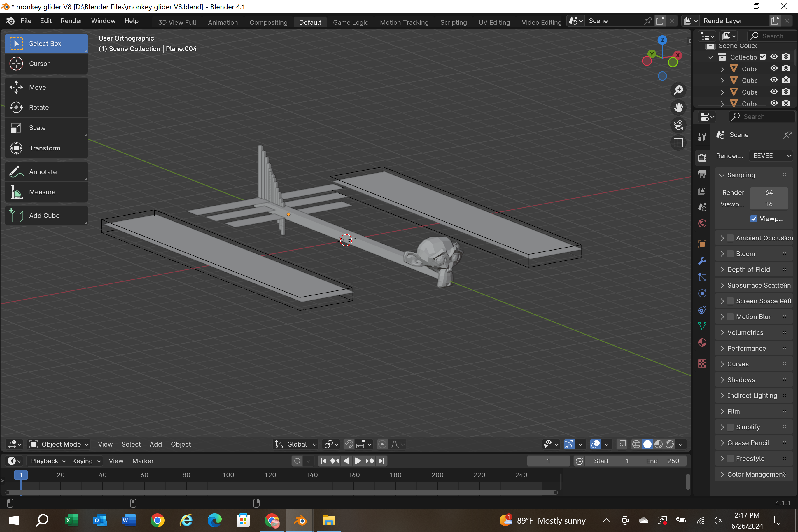This screenshot has height=532, width=798.
Task: Open the Render Engine EEVEE dropdown
Action: (x=771, y=156)
